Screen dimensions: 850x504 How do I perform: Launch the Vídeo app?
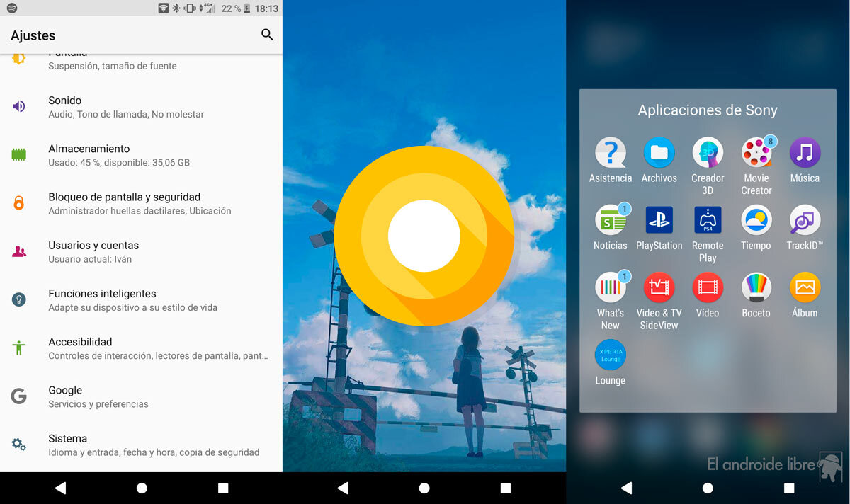point(708,287)
